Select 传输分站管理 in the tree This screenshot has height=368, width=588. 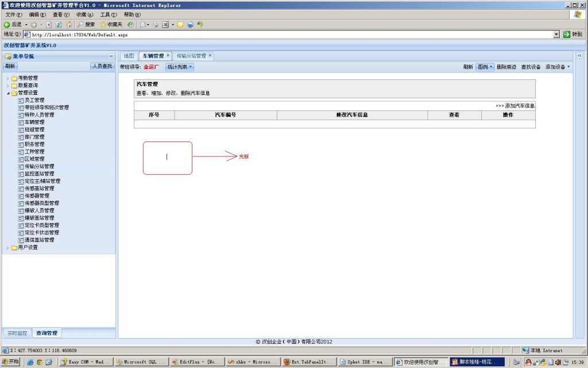[x=40, y=166]
